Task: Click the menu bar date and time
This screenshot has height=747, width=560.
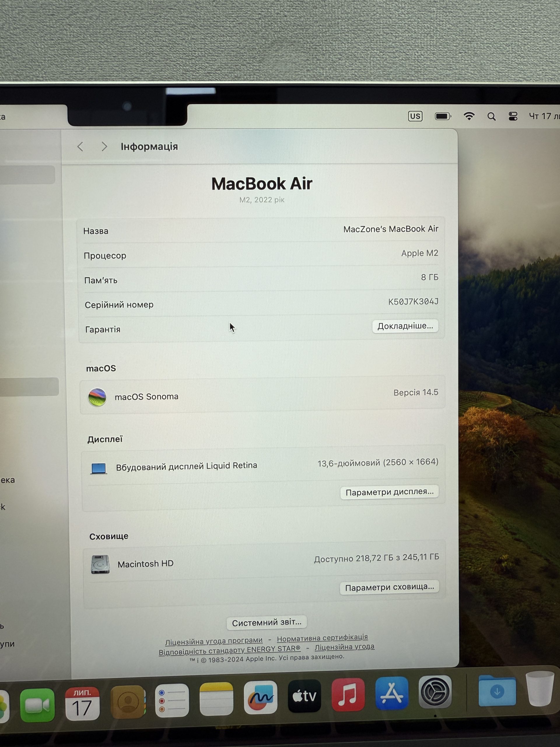Action: click(544, 116)
